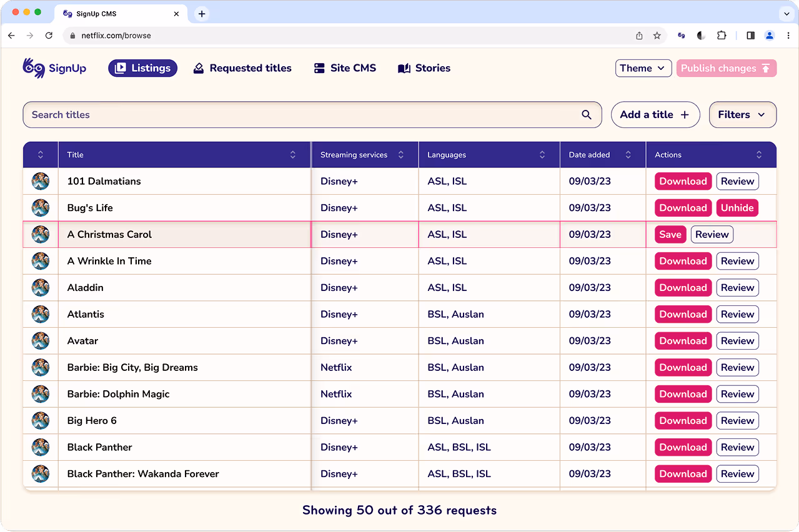Sort by Streaming services column

[x=401, y=155]
